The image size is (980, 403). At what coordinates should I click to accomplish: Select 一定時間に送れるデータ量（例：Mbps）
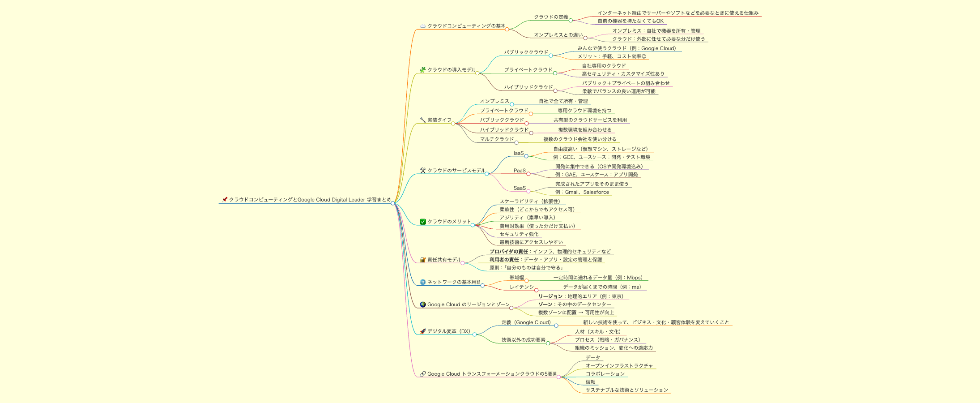598,278
